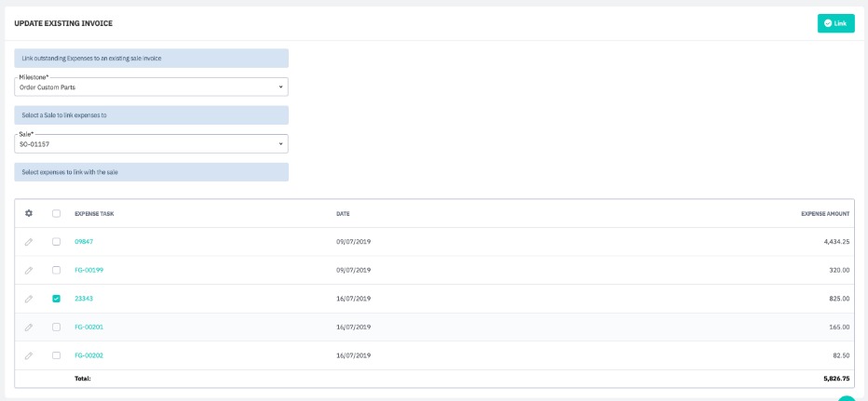Click the edit pencil for expense 09847
868x401 pixels.
(29, 242)
